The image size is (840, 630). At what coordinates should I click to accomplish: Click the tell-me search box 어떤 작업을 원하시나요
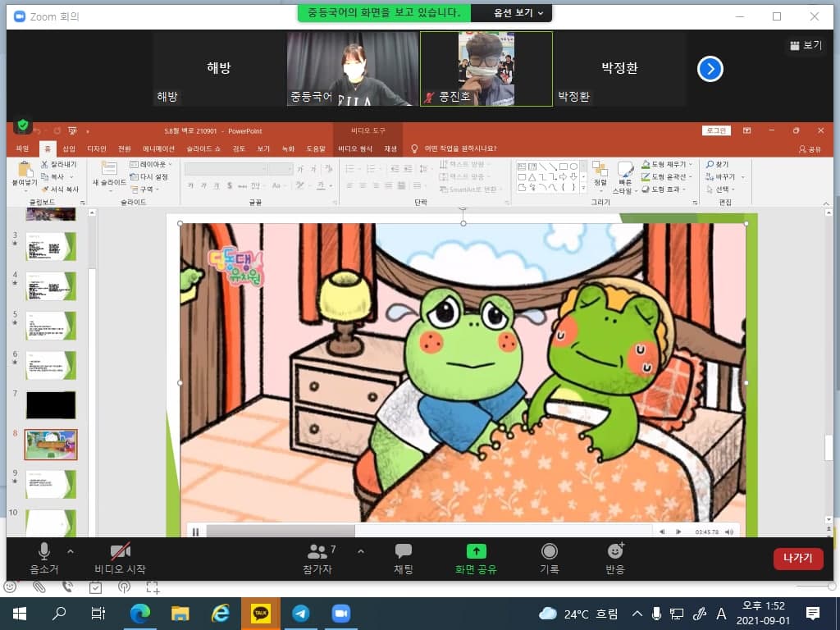click(460, 148)
